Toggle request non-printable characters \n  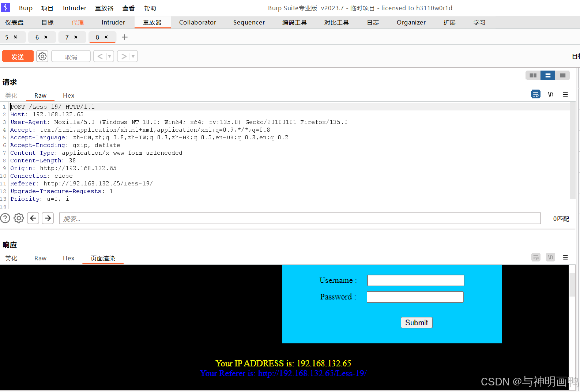551,94
